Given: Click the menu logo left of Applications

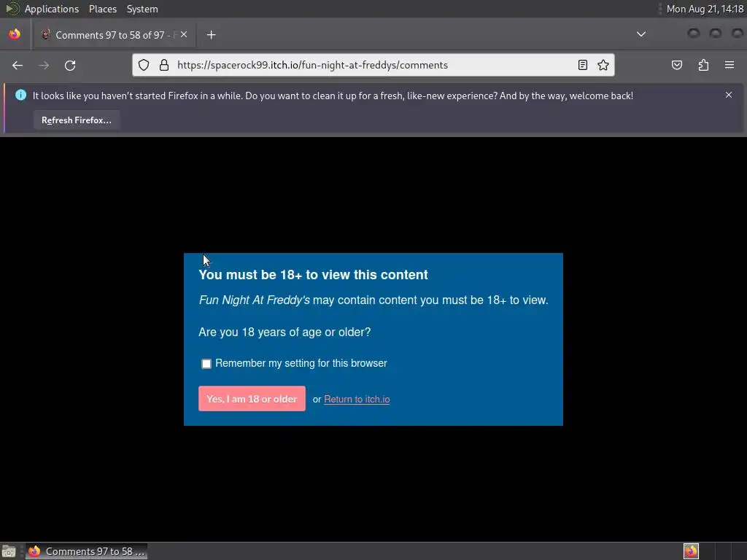Looking at the screenshot, I should (12, 9).
